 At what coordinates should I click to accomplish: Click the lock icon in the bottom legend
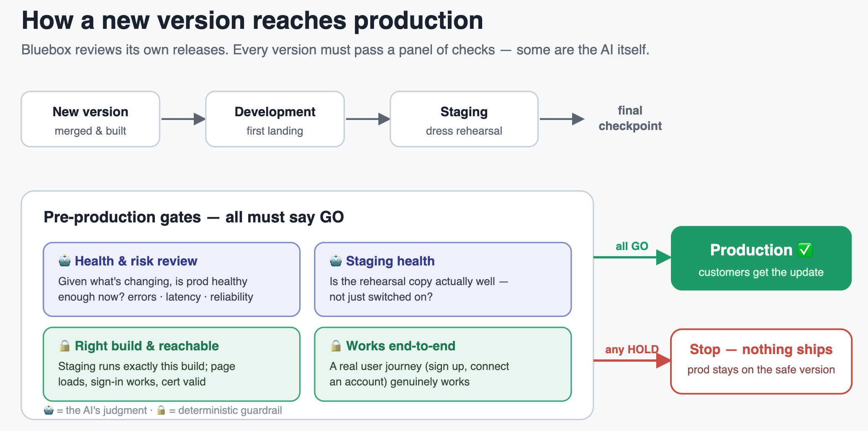pyautogui.click(x=161, y=410)
